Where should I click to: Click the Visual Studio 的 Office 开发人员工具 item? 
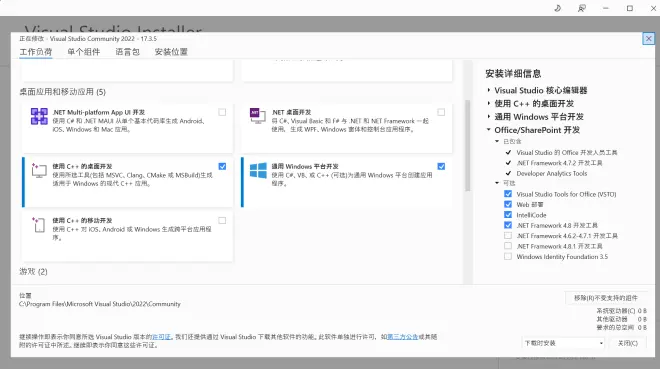567,152
